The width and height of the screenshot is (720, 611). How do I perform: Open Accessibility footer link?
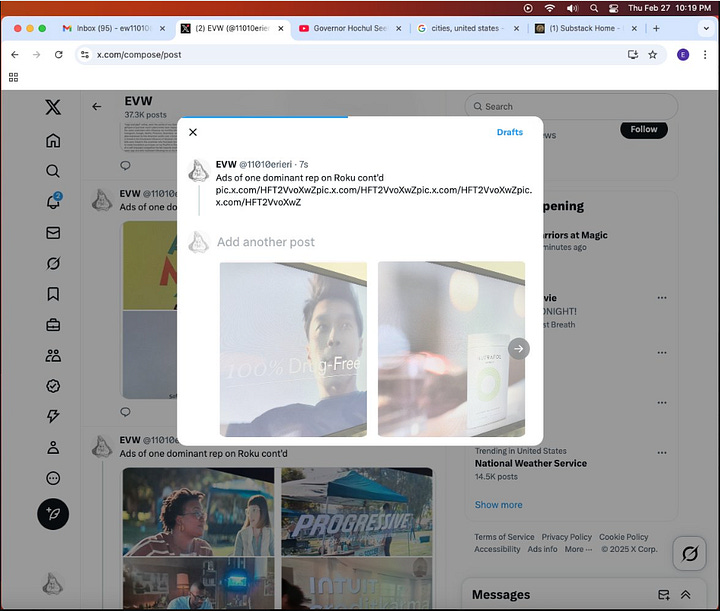(497, 549)
